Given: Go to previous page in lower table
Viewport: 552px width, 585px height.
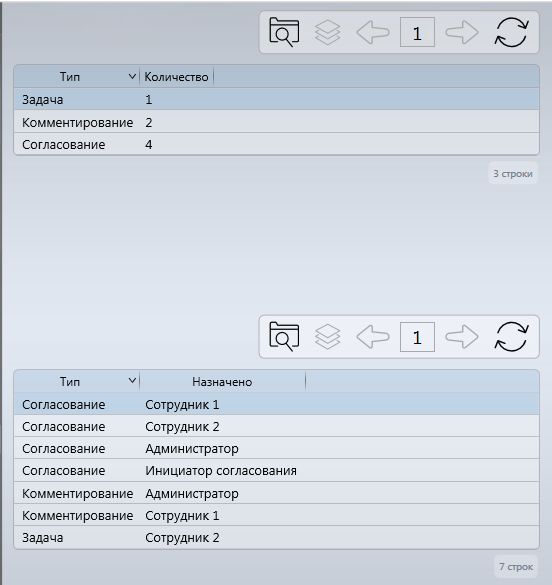Looking at the screenshot, I should (373, 337).
